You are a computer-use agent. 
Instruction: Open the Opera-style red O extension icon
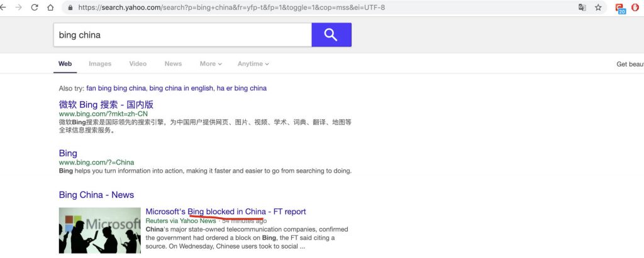pos(636,8)
